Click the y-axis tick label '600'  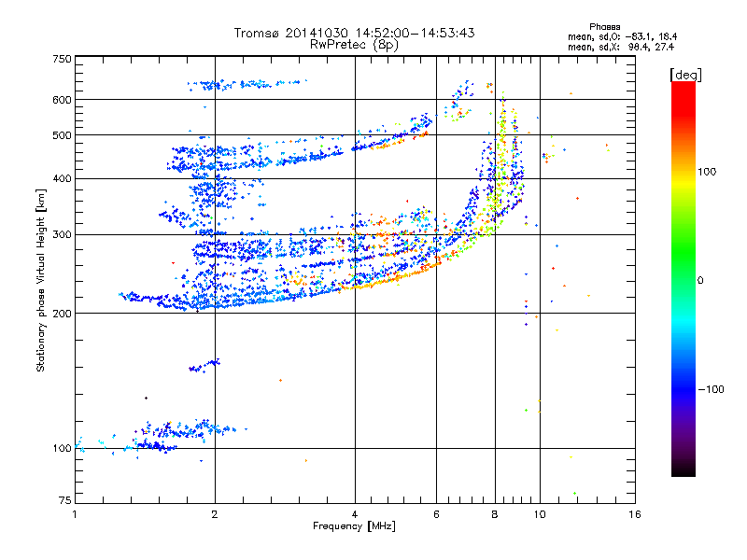click(x=62, y=100)
